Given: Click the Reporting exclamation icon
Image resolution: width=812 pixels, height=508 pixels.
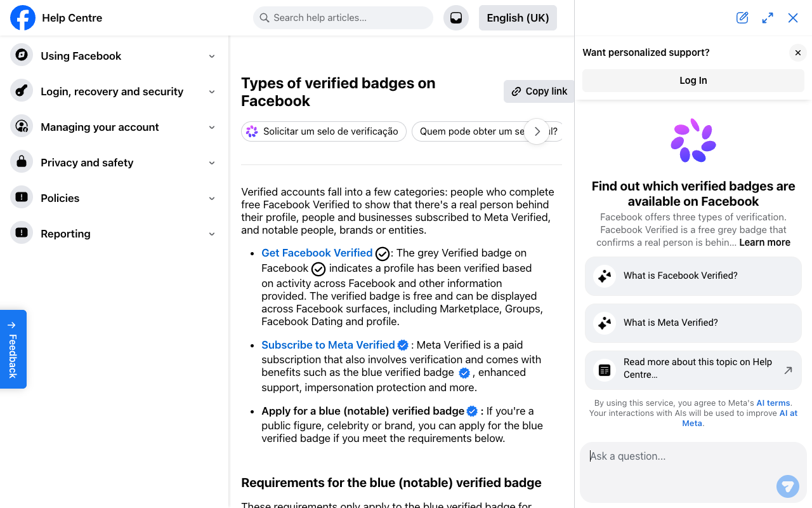Looking at the screenshot, I should [x=22, y=232].
